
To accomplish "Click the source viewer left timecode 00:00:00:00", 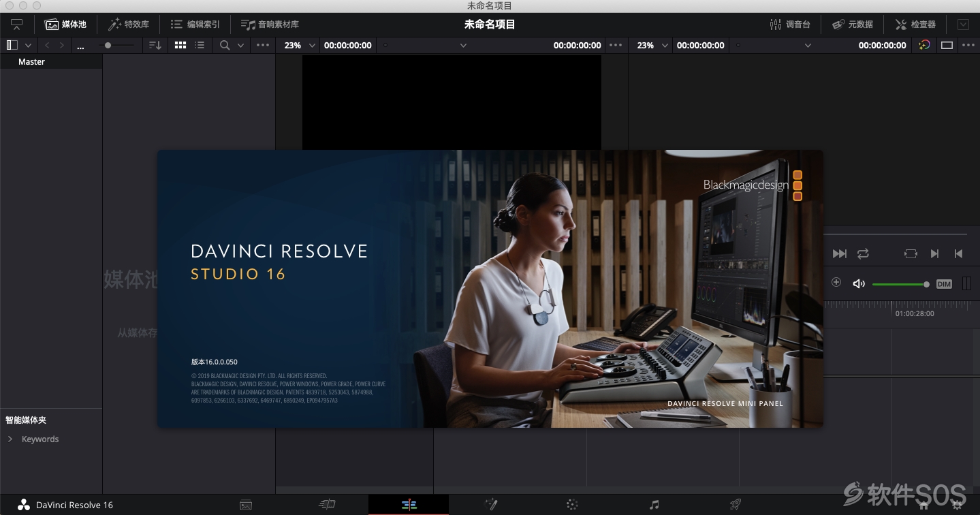I will 348,45.
